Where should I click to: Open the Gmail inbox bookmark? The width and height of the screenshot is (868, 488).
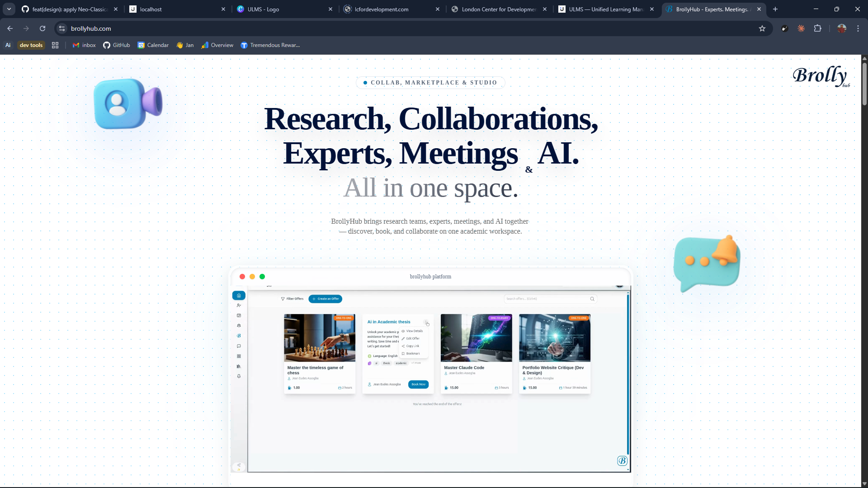(x=84, y=45)
